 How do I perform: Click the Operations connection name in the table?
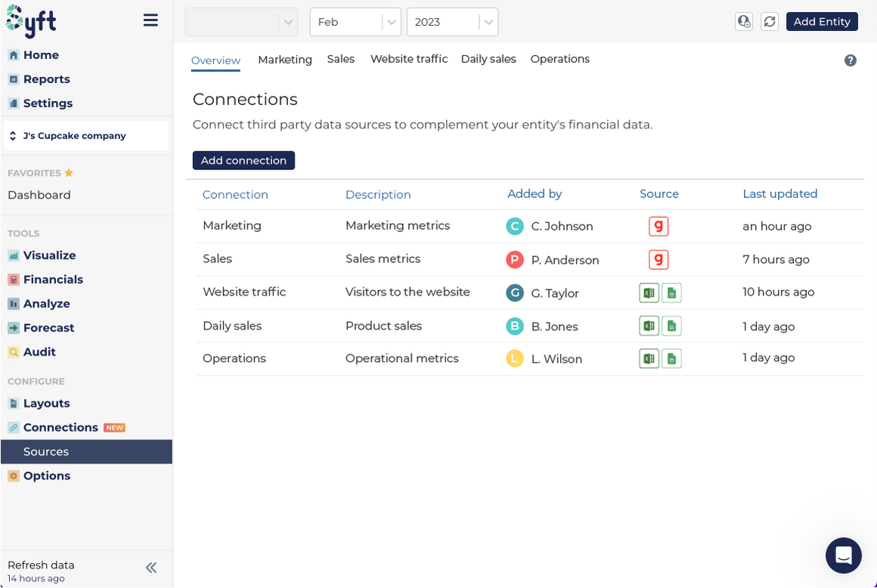click(x=234, y=358)
